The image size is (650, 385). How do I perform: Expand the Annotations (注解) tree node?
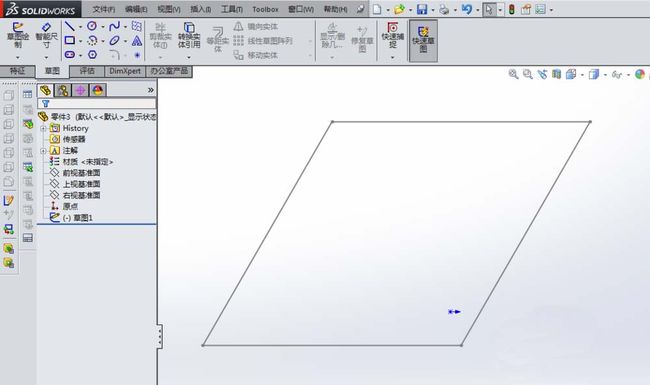tap(43, 151)
